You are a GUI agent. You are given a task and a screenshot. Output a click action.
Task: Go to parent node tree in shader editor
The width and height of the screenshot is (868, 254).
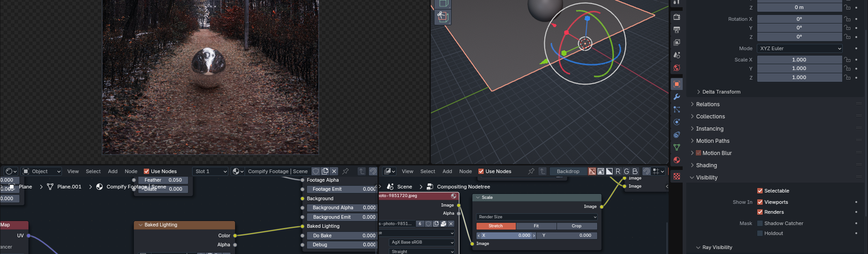362,171
